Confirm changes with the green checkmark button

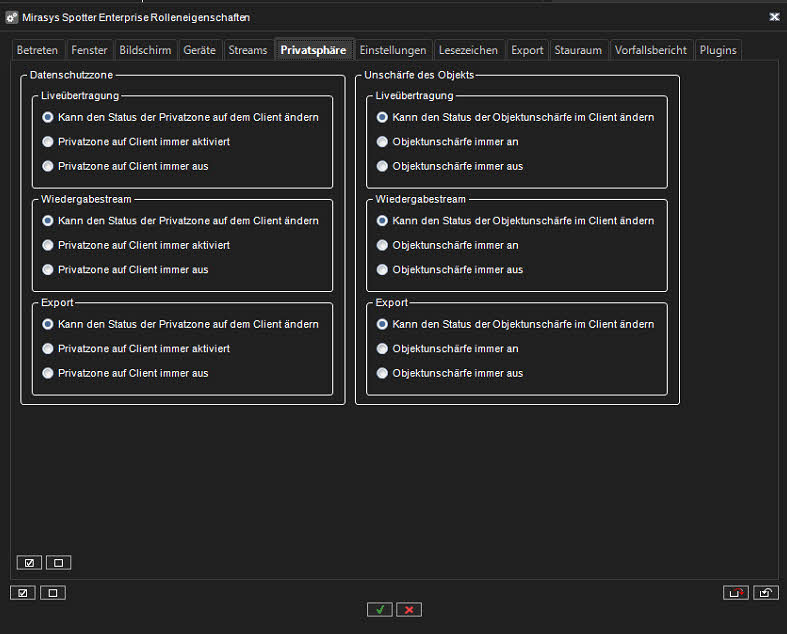click(379, 609)
